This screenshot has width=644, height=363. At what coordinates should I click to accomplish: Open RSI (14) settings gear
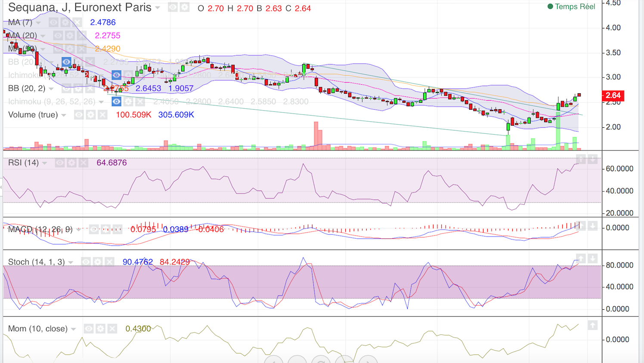pyautogui.click(x=71, y=163)
